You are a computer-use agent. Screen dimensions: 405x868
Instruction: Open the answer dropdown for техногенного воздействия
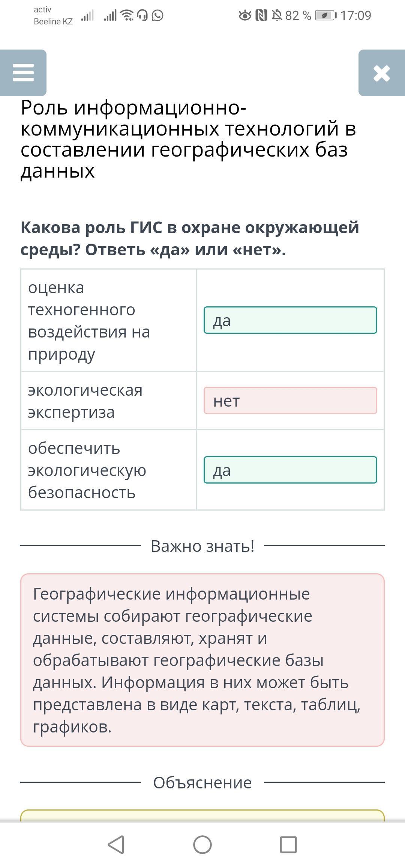290,320
